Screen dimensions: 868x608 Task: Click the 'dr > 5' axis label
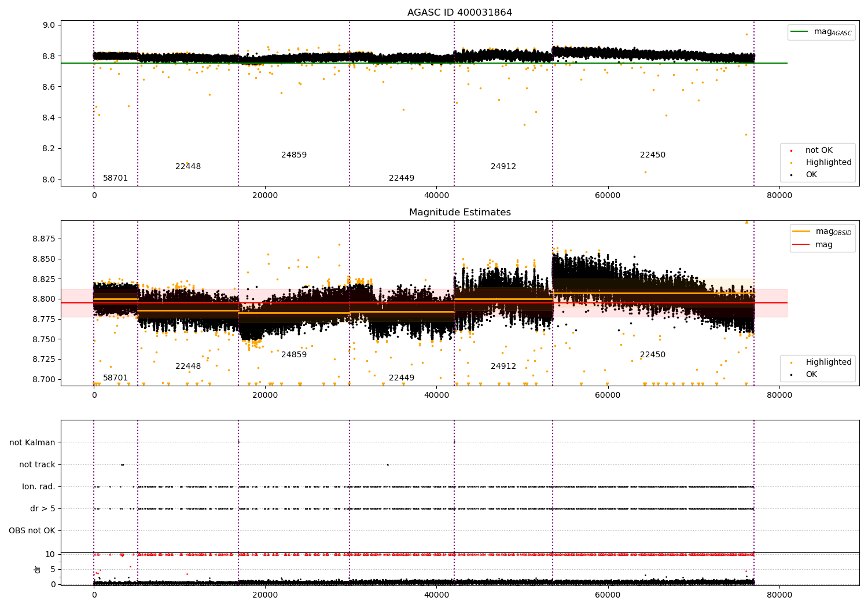(43, 508)
